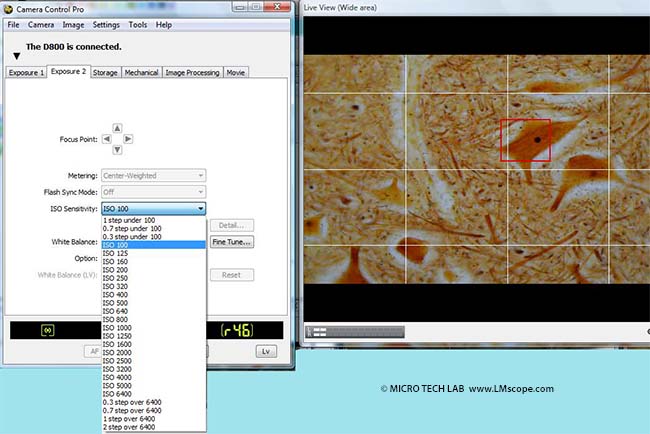This screenshot has height=434, width=650.
Task: Select 0.7 step over 6400
Action: pyautogui.click(x=154, y=411)
